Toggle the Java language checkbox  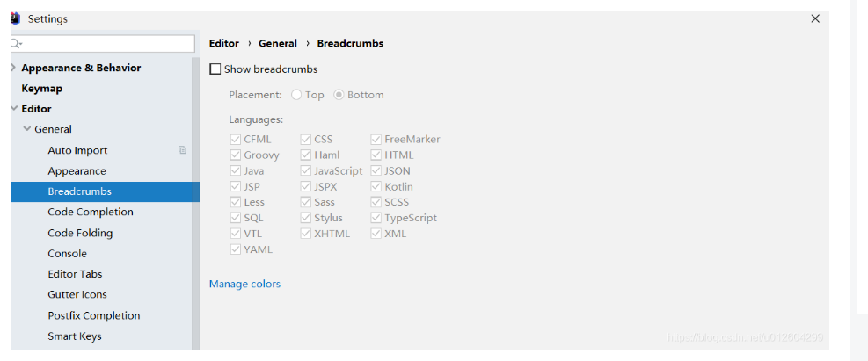235,170
